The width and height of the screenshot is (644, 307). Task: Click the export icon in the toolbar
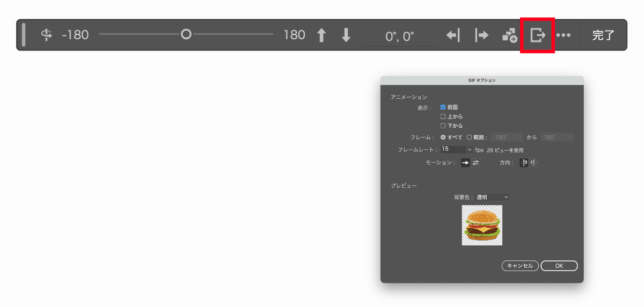[x=537, y=35]
